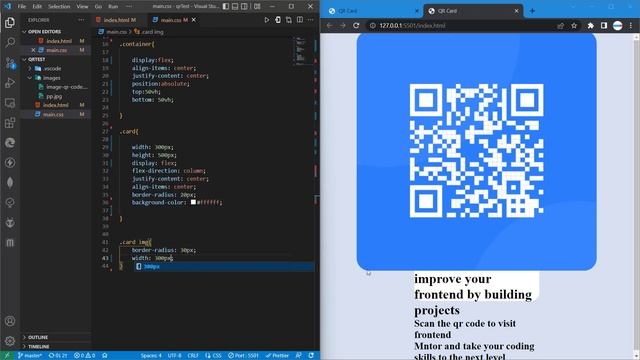The width and height of the screenshot is (640, 360).
Task: Switch to the first QR Card browser tab
Action: point(372,11)
